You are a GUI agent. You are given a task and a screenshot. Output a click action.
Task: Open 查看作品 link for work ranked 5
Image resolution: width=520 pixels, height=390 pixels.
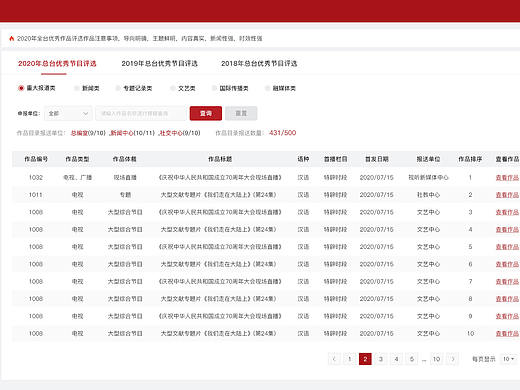pos(507,247)
